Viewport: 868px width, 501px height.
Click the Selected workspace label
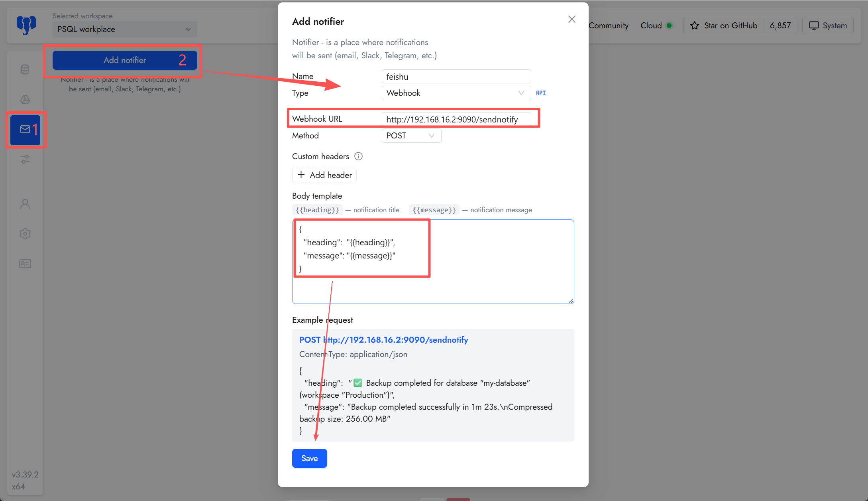(82, 16)
